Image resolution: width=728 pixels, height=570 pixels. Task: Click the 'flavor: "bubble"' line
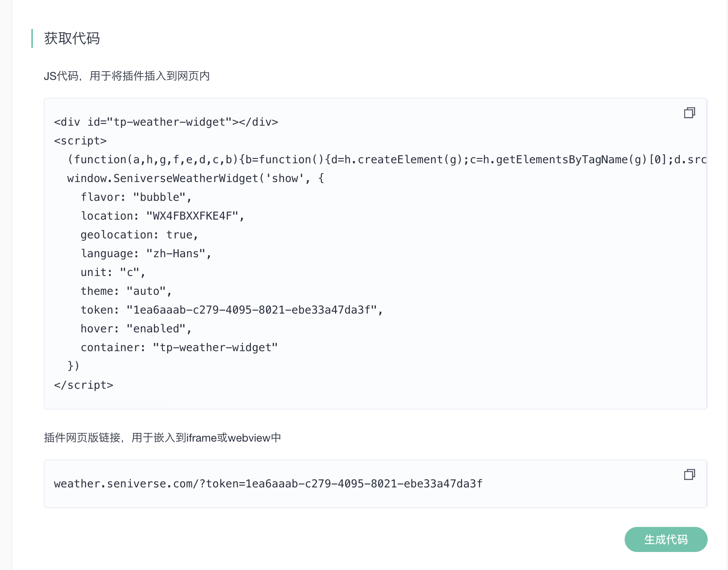(136, 197)
